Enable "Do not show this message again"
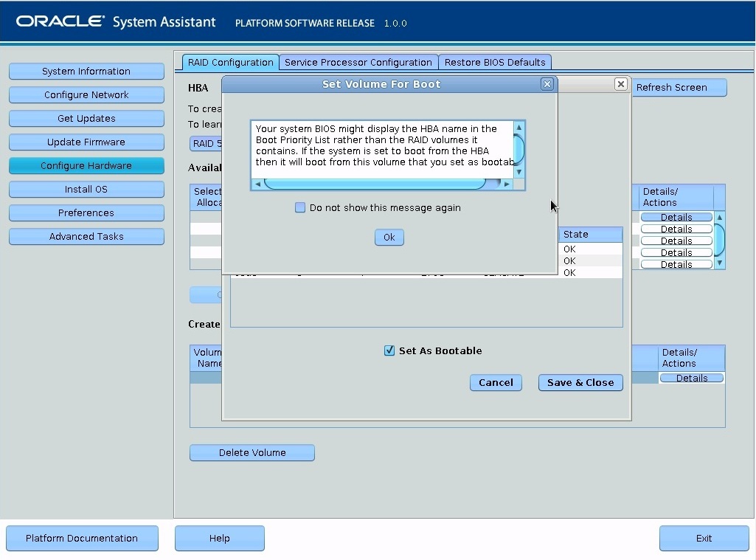 tap(300, 207)
